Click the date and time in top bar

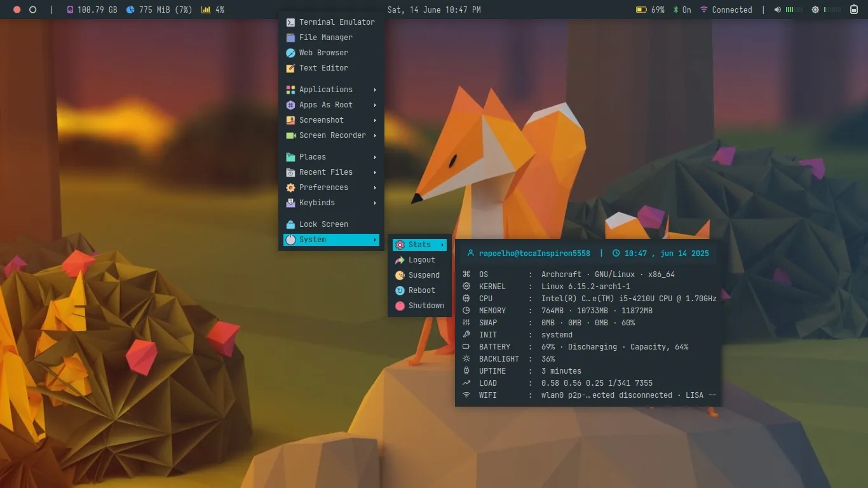pos(434,10)
